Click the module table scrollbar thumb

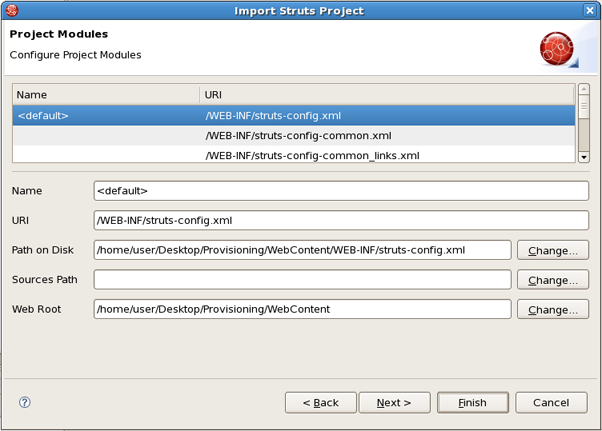584,106
